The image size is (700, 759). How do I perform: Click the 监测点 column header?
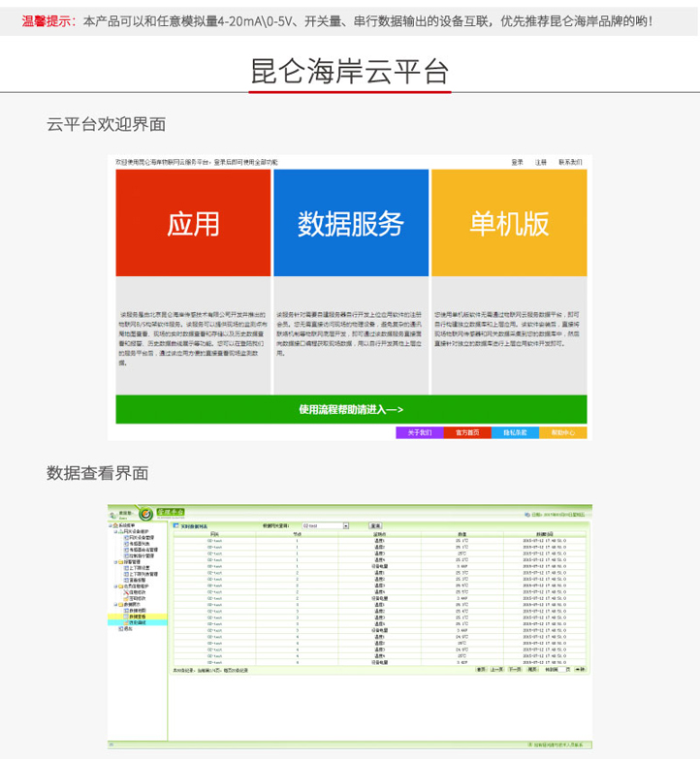(x=379, y=534)
